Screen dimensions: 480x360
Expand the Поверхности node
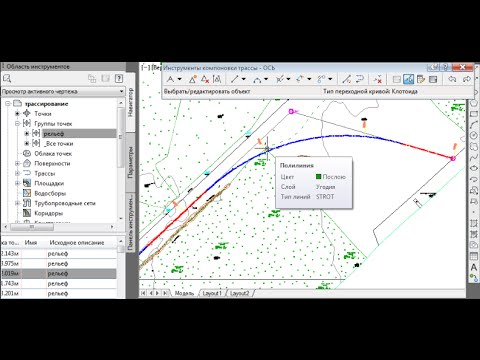17,163
